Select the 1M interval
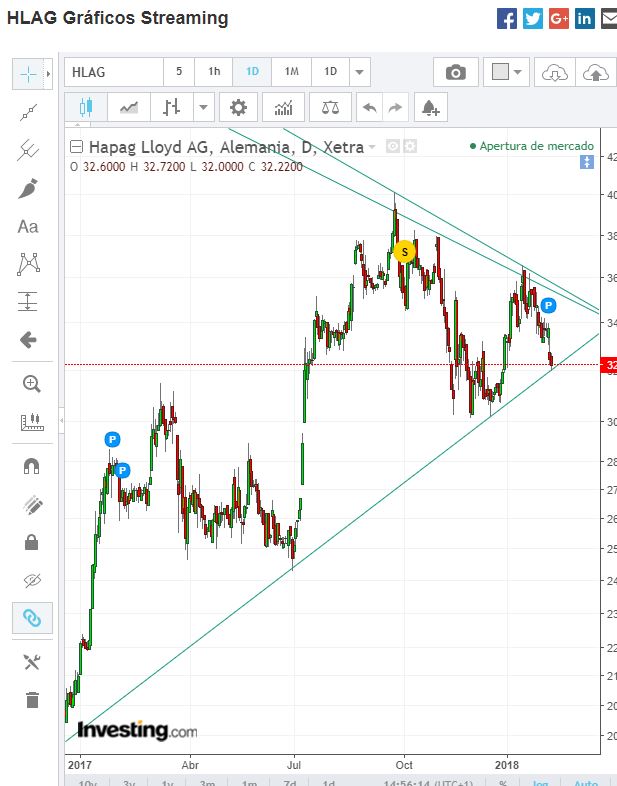Viewport: 617px width, 786px height. click(x=292, y=72)
